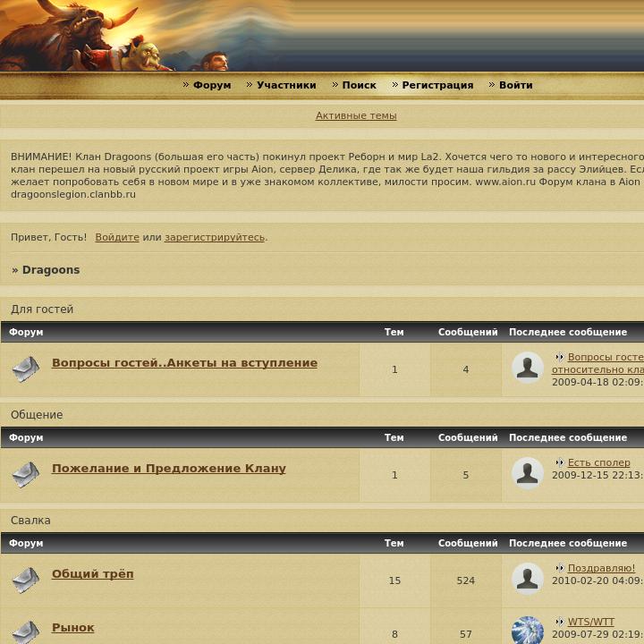Open the Рынок forum
The width and height of the screenshot is (644, 644).
click(x=72, y=628)
